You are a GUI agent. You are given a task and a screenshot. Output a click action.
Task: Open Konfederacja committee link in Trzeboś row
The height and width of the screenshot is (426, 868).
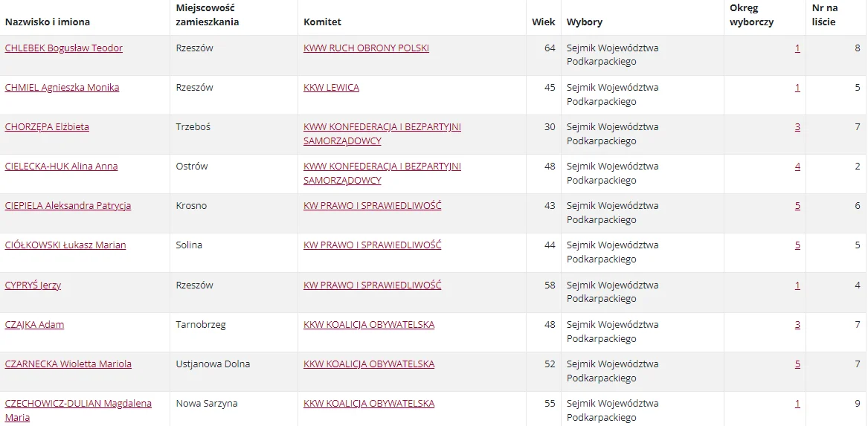click(382, 134)
